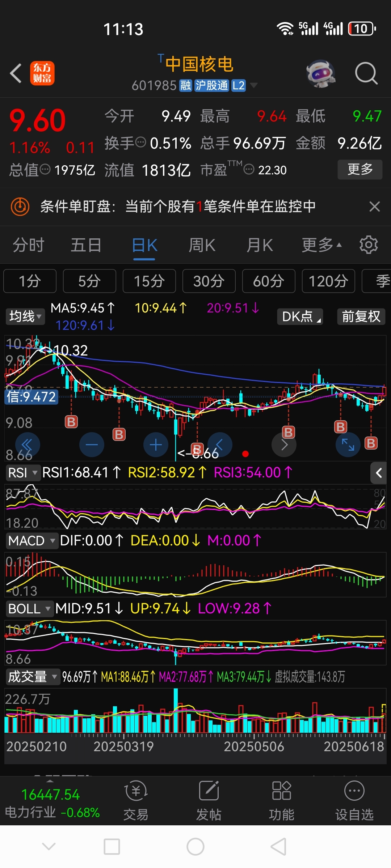Viewport: 391px width, 868px height.
Task: Open condition order monitoring notice text
Action: click(x=178, y=207)
